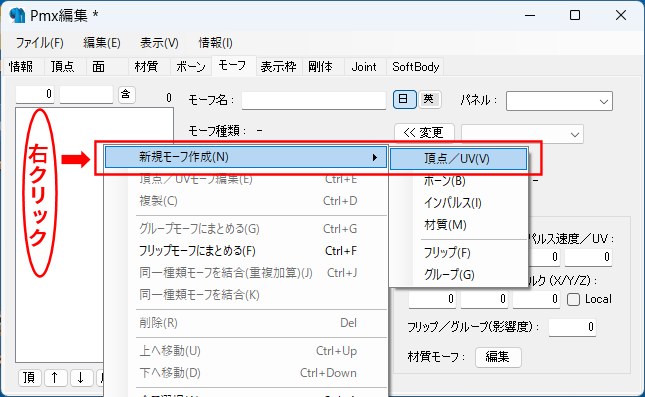Viewport: 645px width, 397px height.
Task: Open the 編集(E) menu
Action: coord(102,43)
